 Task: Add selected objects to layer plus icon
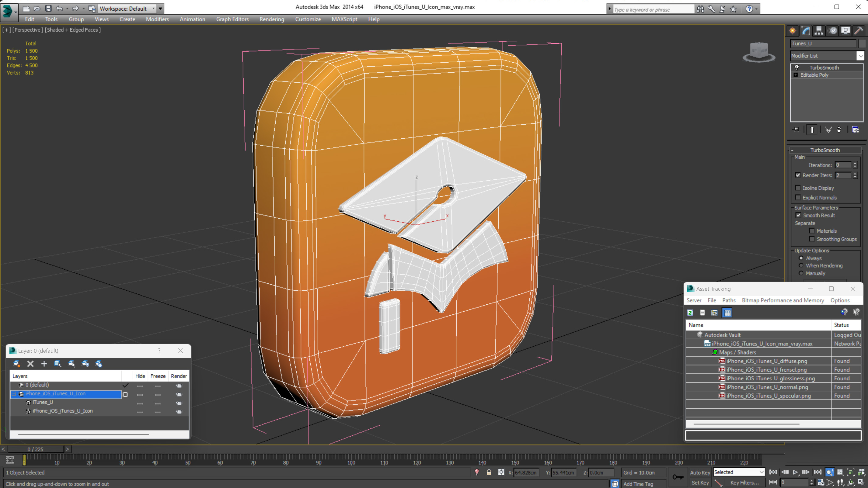44,364
